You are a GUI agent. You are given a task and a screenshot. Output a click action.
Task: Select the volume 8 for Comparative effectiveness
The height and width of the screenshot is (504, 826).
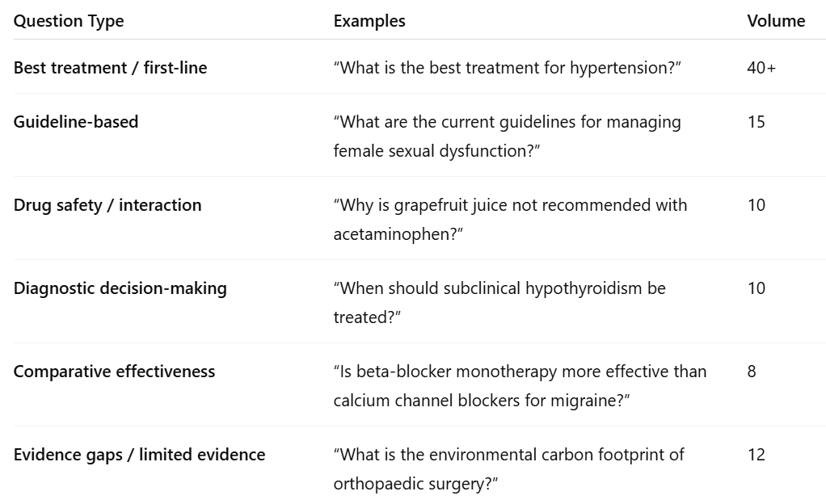752,372
